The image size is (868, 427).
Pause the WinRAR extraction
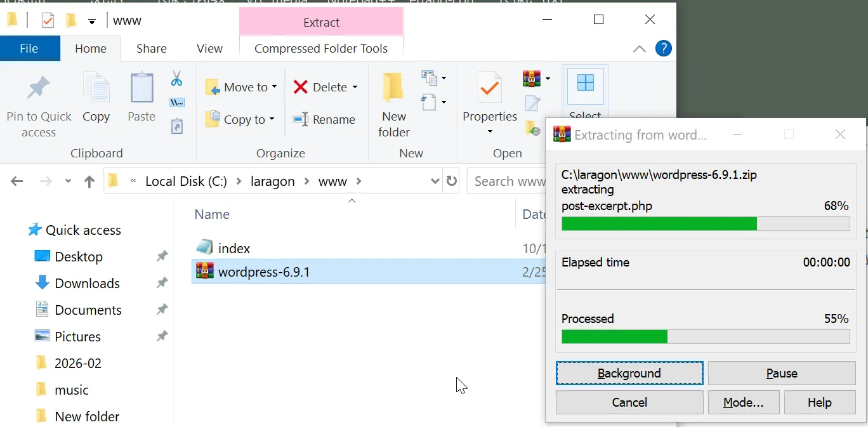tap(782, 373)
